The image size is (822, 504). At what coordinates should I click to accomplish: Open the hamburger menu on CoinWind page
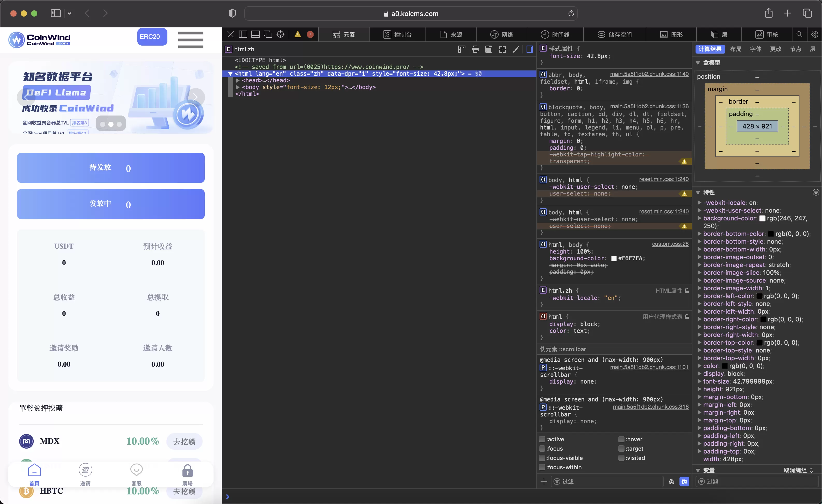[190, 40]
